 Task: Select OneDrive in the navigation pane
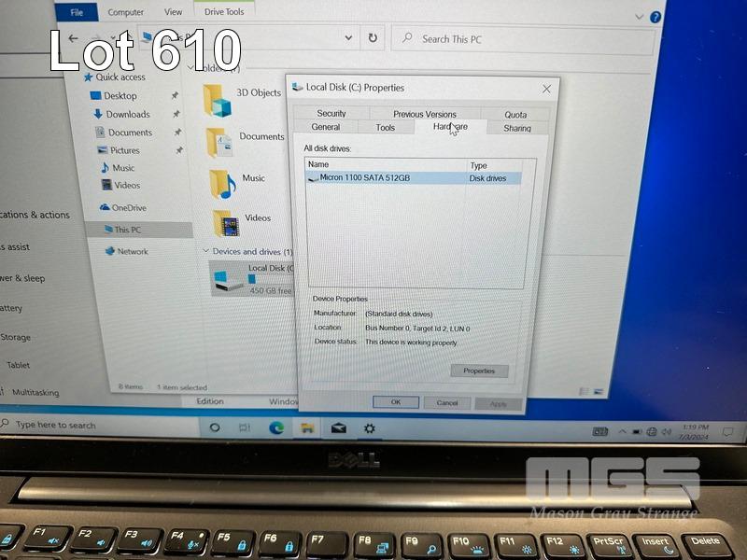pyautogui.click(x=128, y=208)
